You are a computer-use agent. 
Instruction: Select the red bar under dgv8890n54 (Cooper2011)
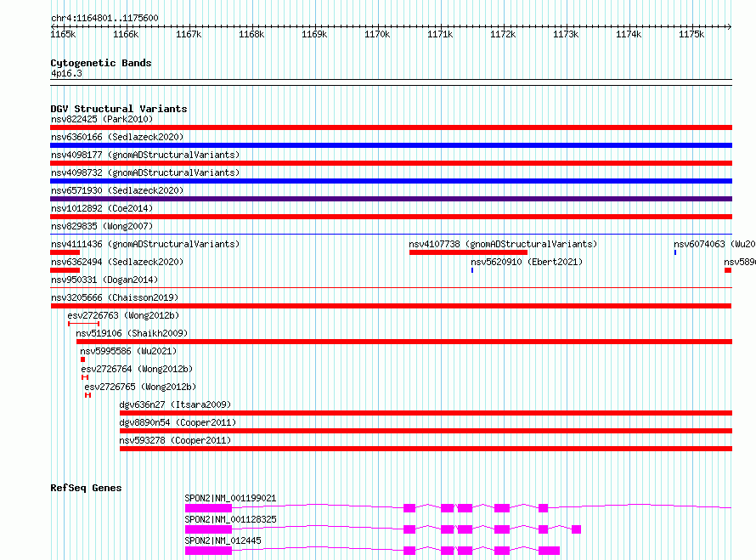click(x=426, y=431)
